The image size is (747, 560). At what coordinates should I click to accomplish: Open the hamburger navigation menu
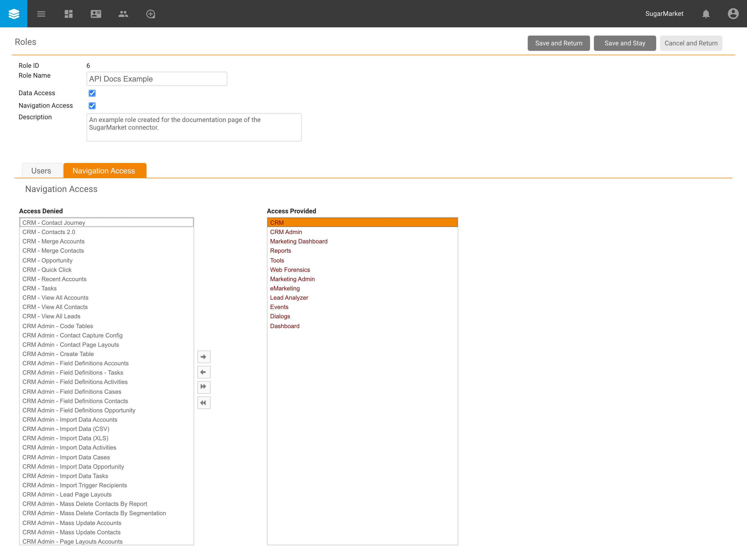41,13
